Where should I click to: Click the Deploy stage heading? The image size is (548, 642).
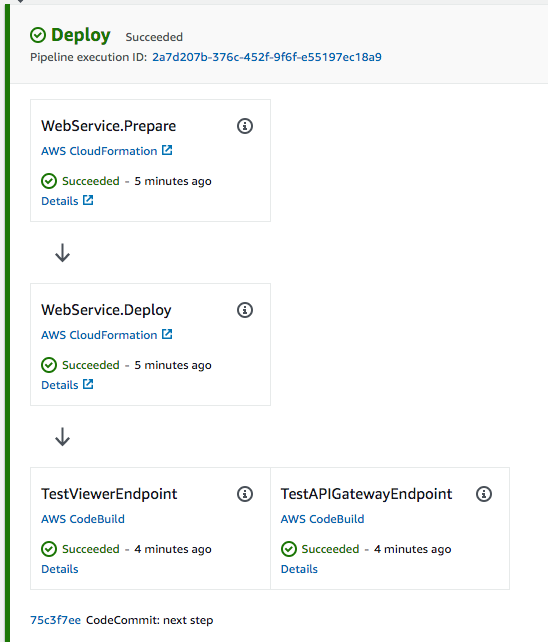tap(81, 35)
